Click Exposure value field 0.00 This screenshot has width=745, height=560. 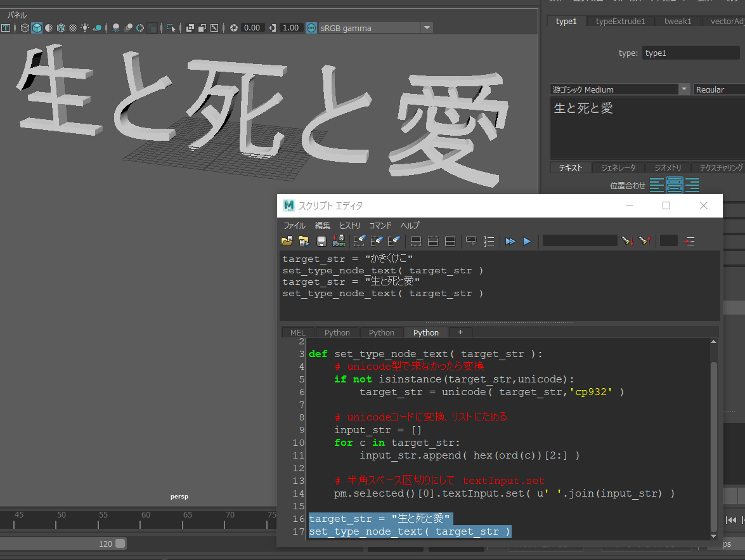(x=252, y=28)
